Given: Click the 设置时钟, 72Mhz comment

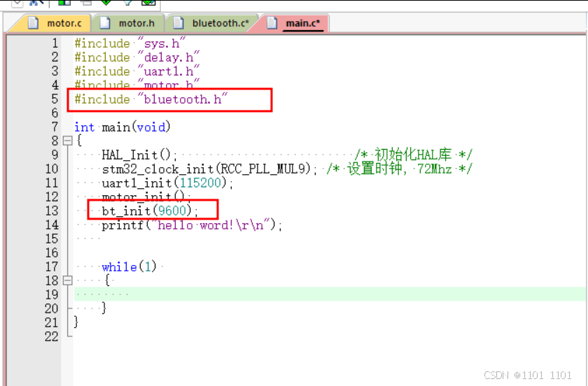Looking at the screenshot, I should 400,169.
